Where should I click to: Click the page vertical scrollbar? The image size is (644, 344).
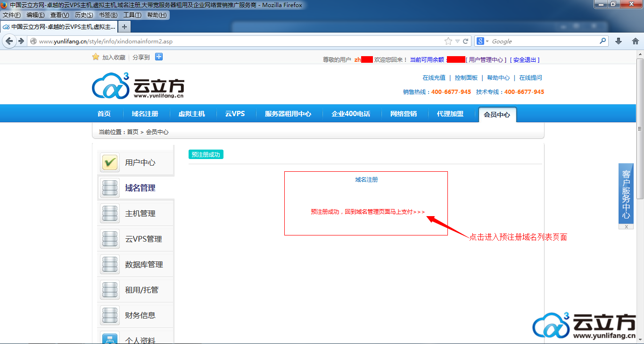tap(640, 128)
